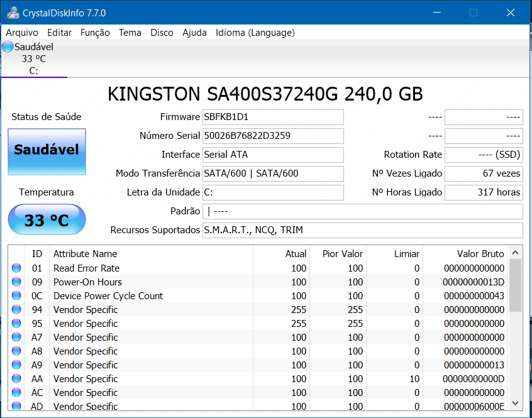Image resolution: width=532 pixels, height=418 pixels.
Task: Click the scroll down arrow of attribute list
Action: [516, 404]
